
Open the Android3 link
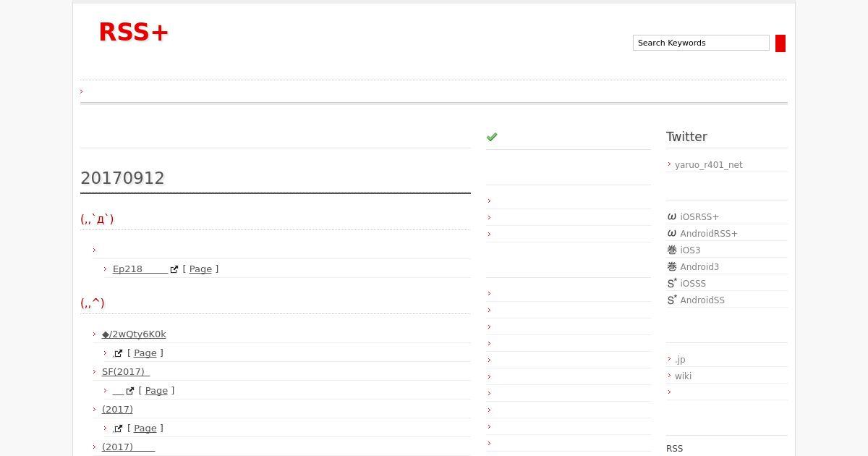coord(699,267)
